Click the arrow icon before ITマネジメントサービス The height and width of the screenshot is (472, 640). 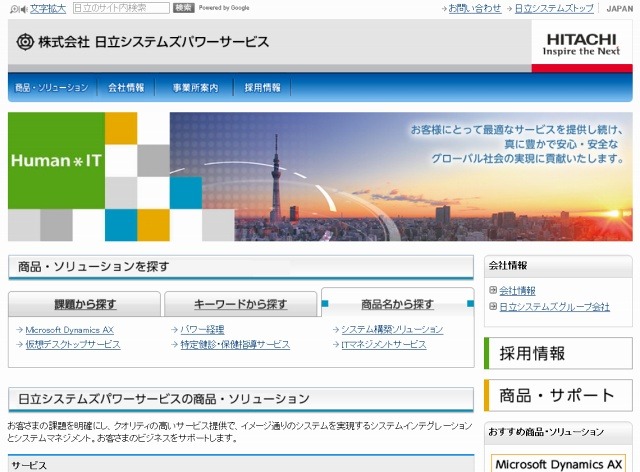336,345
